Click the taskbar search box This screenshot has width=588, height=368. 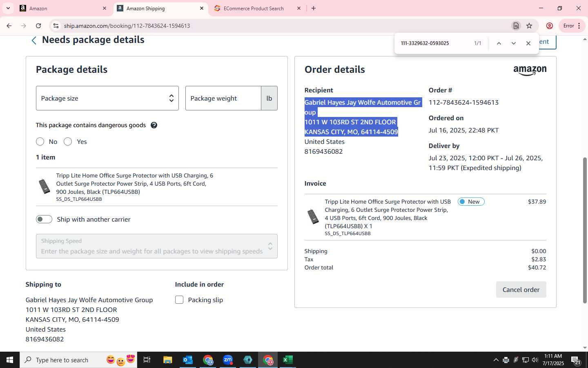tap(78, 360)
